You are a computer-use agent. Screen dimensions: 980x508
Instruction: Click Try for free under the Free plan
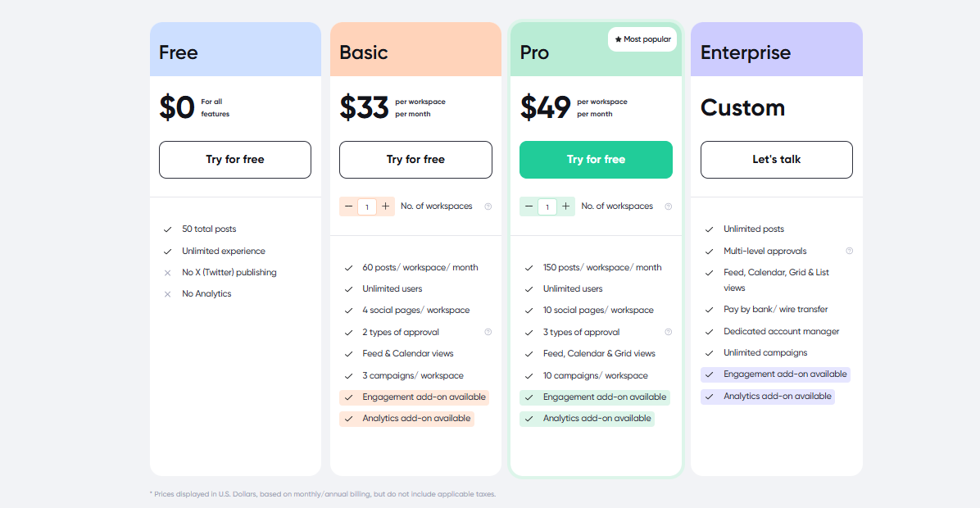pyautogui.click(x=235, y=159)
